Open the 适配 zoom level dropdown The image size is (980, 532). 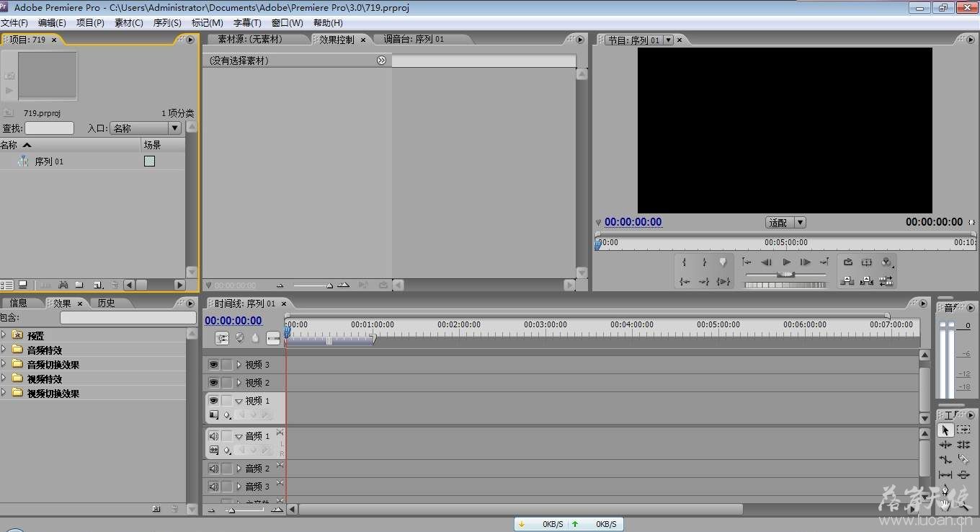click(785, 223)
